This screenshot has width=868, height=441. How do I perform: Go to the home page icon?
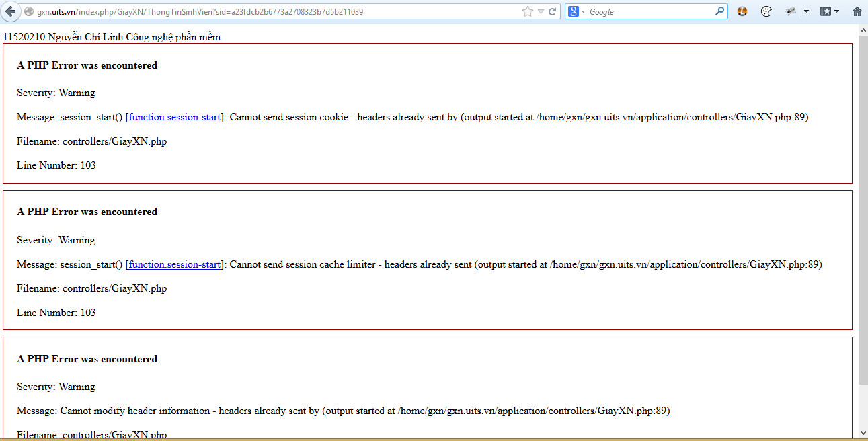tap(857, 11)
